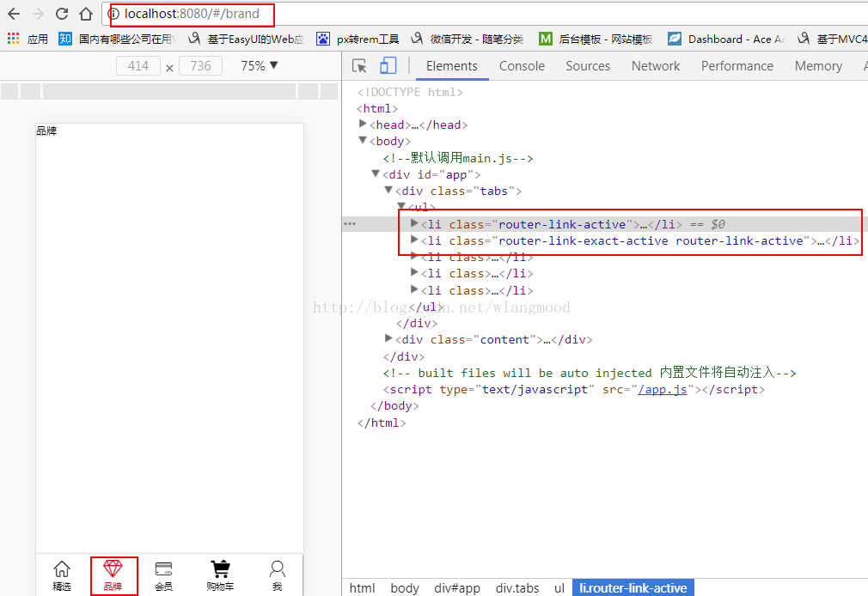Open the 基于MVC4 bookmark

[x=832, y=39]
